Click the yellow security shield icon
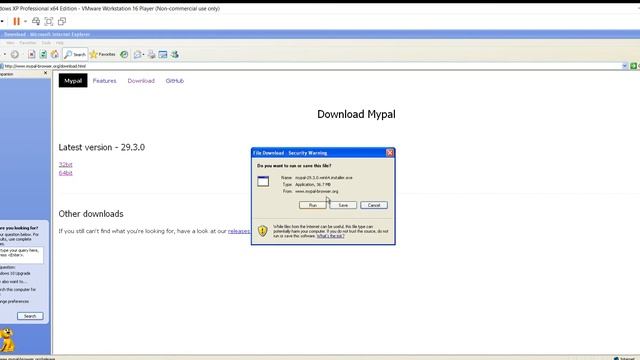Image resolution: width=640 pixels, height=360 pixels. [262, 231]
